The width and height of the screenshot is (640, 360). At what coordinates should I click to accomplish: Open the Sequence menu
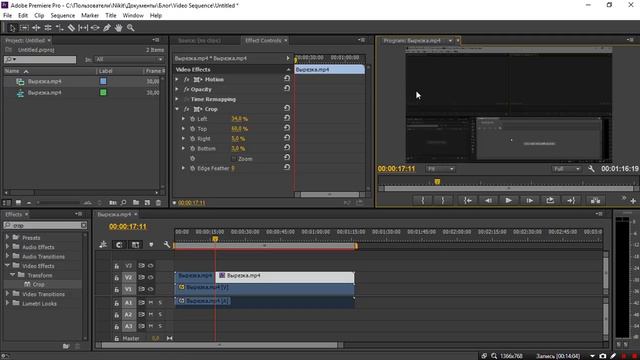(62, 16)
